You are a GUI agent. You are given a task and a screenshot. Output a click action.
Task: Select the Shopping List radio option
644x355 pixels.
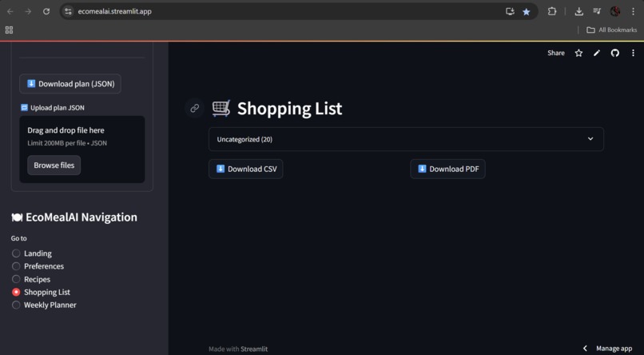[41, 292]
